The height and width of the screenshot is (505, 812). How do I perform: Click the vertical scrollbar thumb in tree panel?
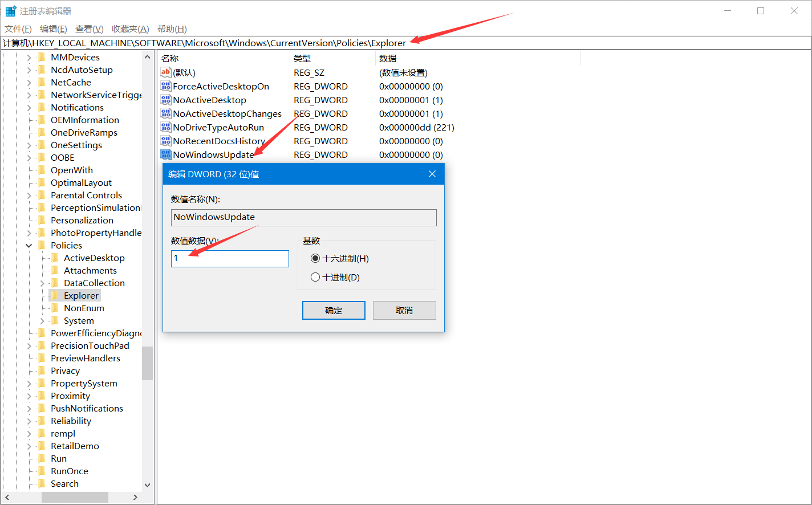(147, 363)
